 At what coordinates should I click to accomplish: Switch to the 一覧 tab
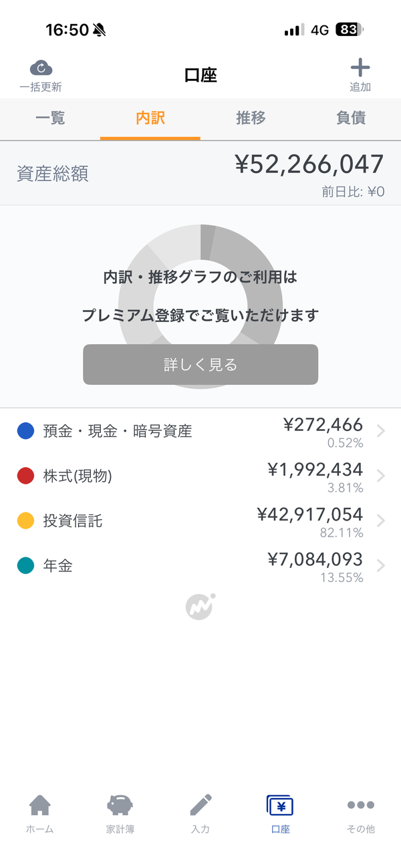[x=50, y=119]
